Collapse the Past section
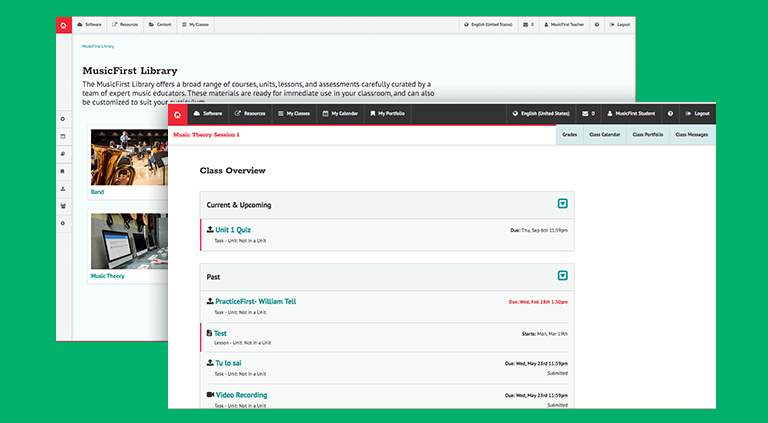 (563, 276)
